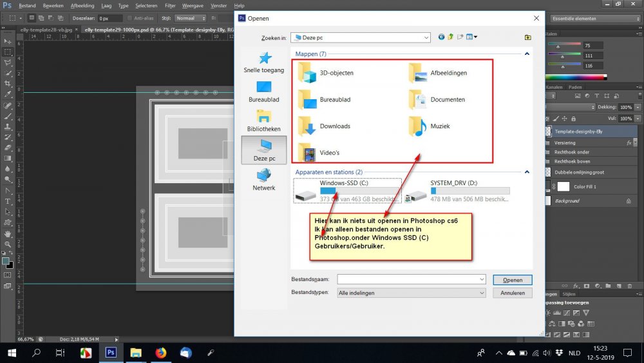Viewport: 644px width, 363px height.
Task: Open the Filter menu
Action: 170,5
